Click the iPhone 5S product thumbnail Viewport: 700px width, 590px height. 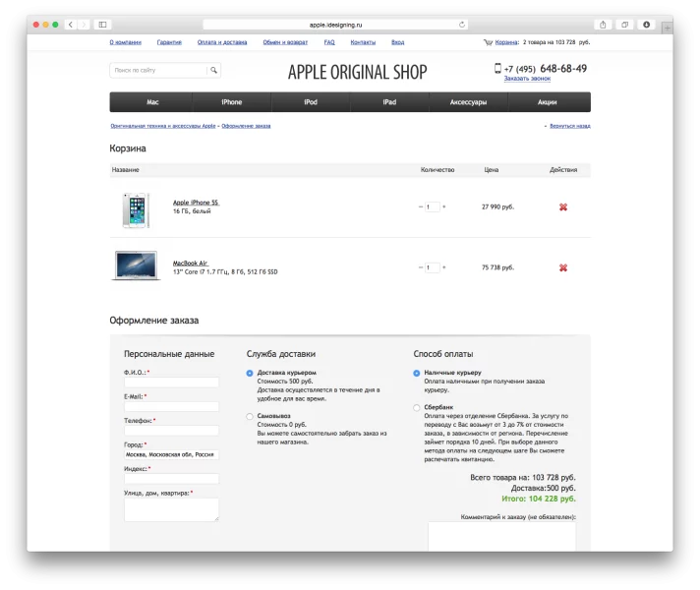[136, 209]
